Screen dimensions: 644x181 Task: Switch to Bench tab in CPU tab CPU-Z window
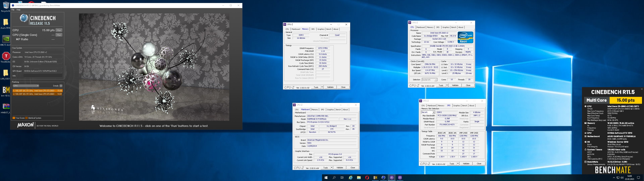click(453, 27)
